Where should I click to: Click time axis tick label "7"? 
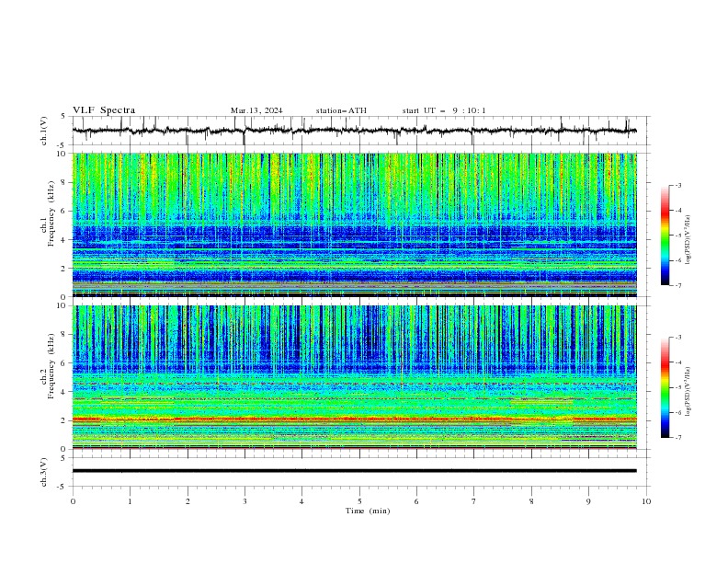pos(474,501)
